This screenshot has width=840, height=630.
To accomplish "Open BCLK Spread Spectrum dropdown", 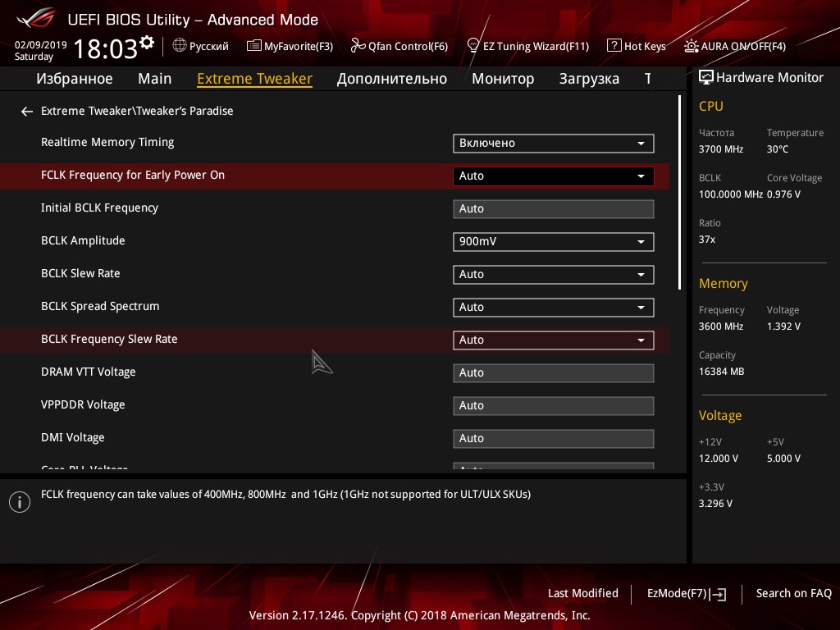I will pyautogui.click(x=554, y=308).
